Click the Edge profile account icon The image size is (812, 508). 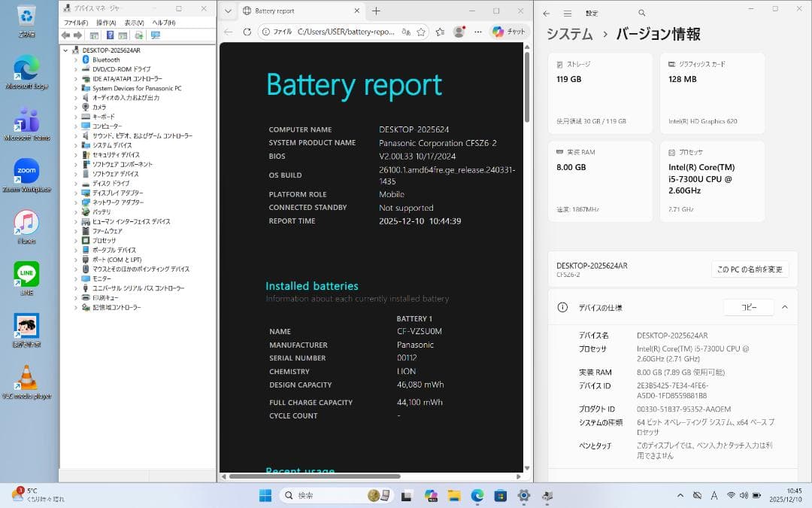pyautogui.click(x=459, y=32)
